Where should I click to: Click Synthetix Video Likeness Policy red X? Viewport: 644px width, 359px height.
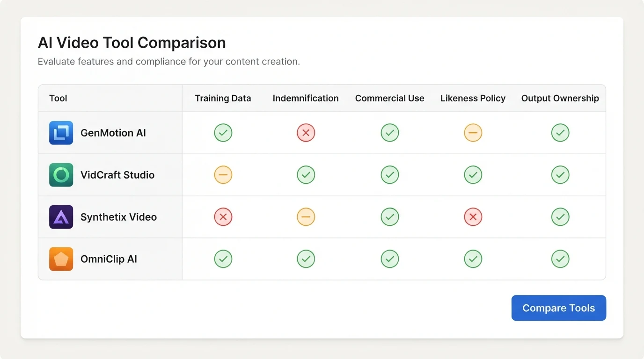point(473,217)
